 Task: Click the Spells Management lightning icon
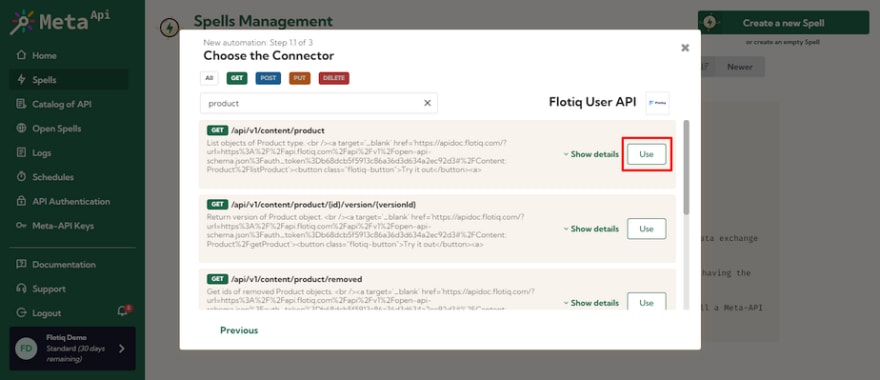click(169, 28)
